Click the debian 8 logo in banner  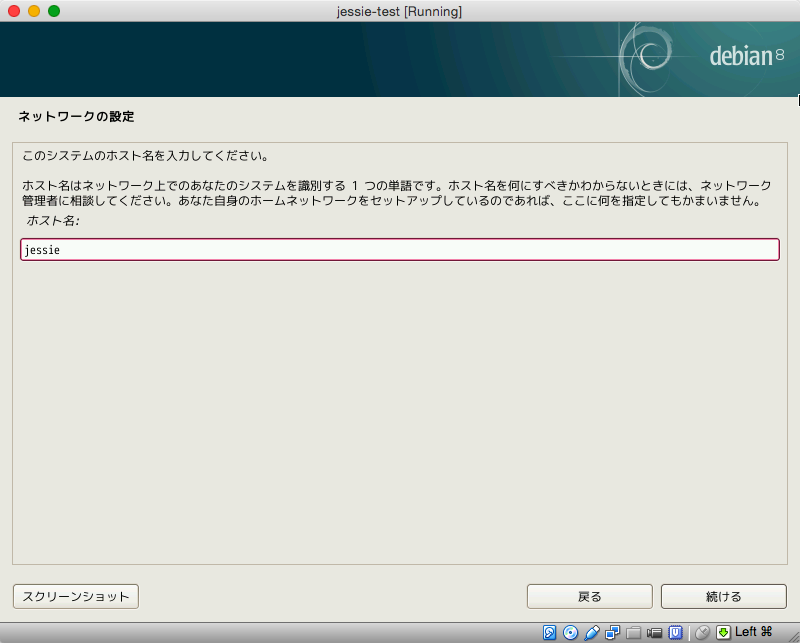click(746, 56)
